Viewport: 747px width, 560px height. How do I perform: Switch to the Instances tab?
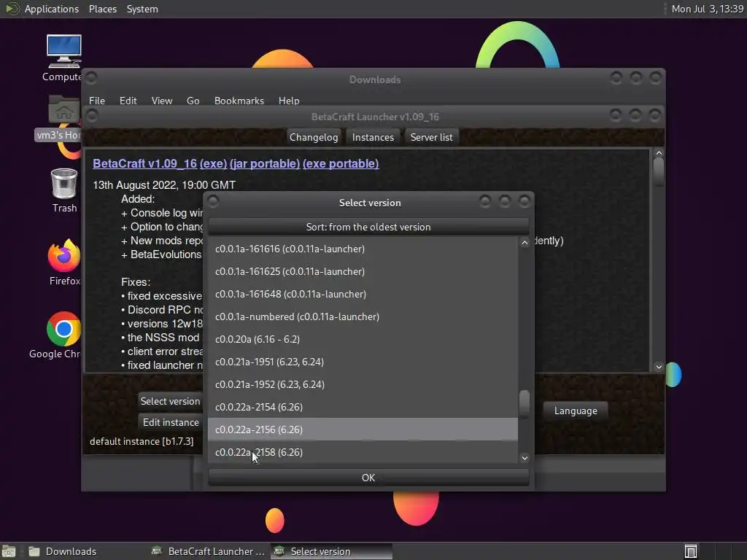click(x=373, y=137)
